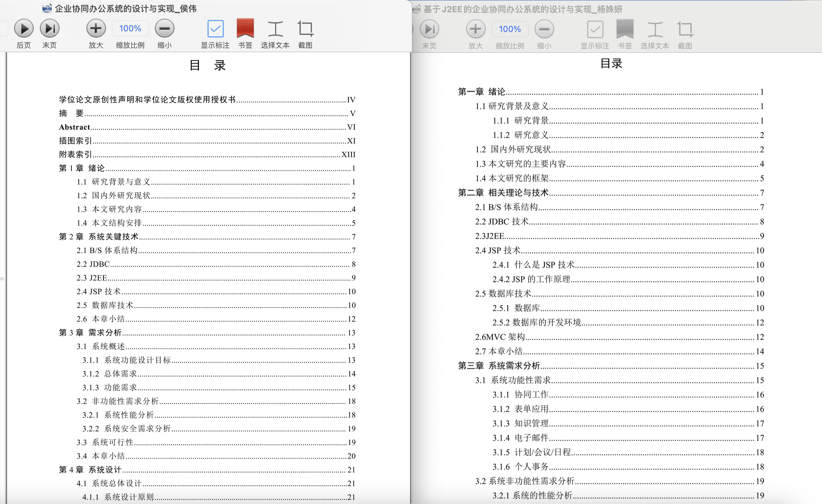Open the 100% zoom ratio field in the right window
Screen dimensions: 822x504
(510, 29)
